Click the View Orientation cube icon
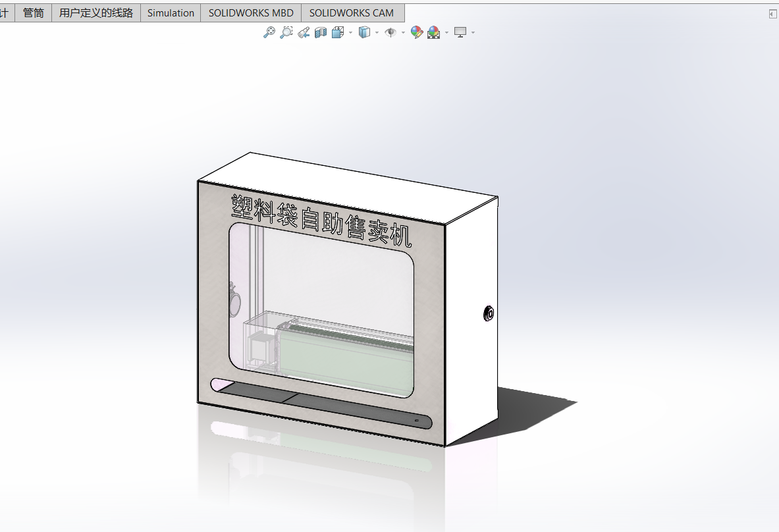This screenshot has height=532, width=779. coord(338,33)
